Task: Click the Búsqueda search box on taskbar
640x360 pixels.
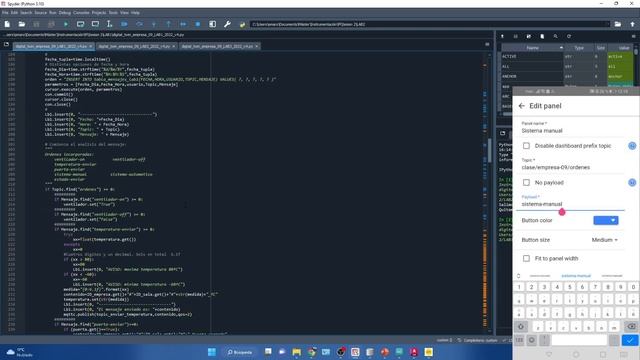Action: pyautogui.click(x=240, y=352)
